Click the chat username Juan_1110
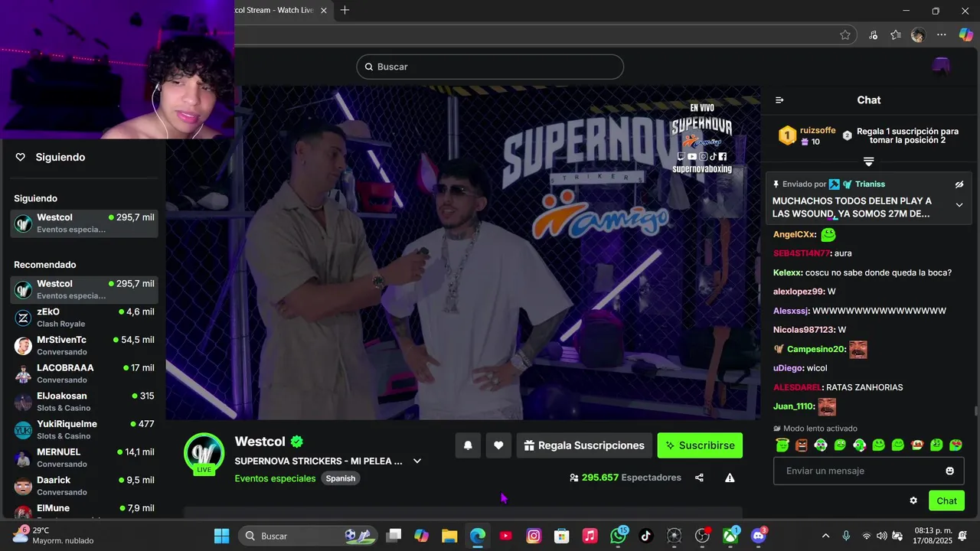This screenshot has width=980, height=551. tap(793, 406)
